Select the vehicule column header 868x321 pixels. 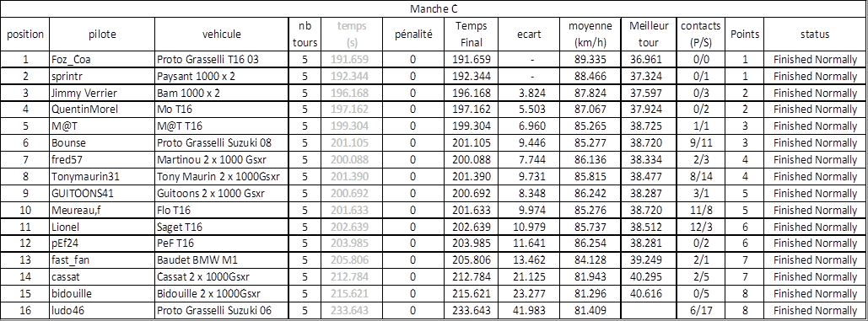click(x=221, y=35)
